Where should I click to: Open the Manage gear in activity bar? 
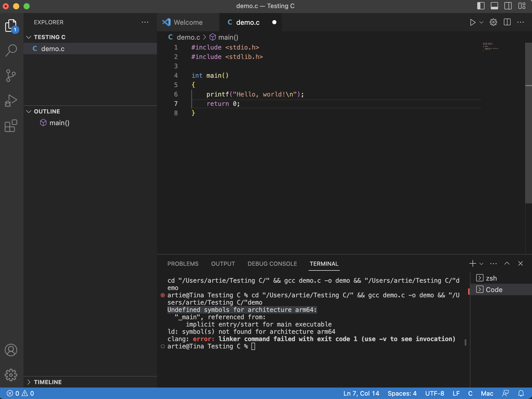pyautogui.click(x=11, y=375)
